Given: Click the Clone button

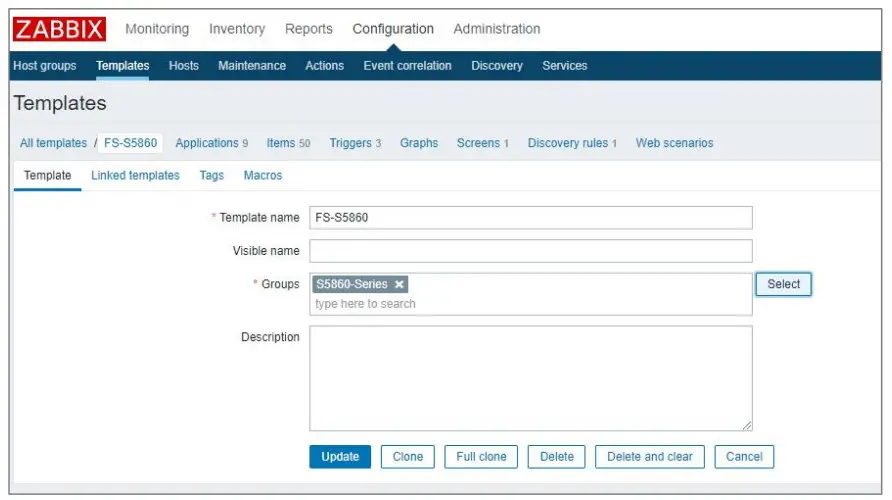Looking at the screenshot, I should point(408,457).
